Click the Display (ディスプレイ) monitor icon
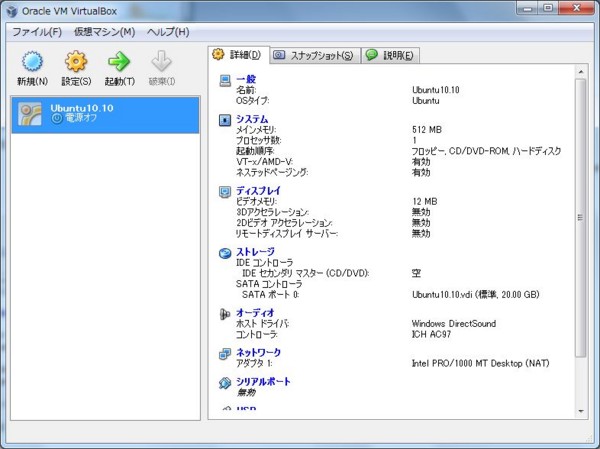Image resolution: width=600 pixels, height=449 pixels. coord(225,191)
